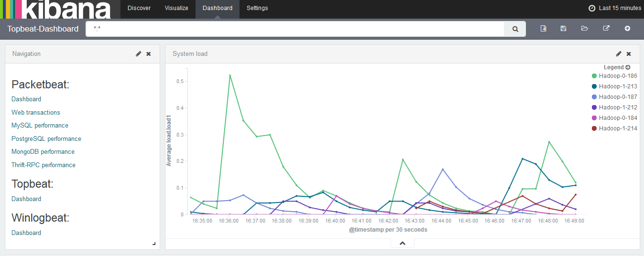Click the Topbeat-Dashboard title

[43, 29]
